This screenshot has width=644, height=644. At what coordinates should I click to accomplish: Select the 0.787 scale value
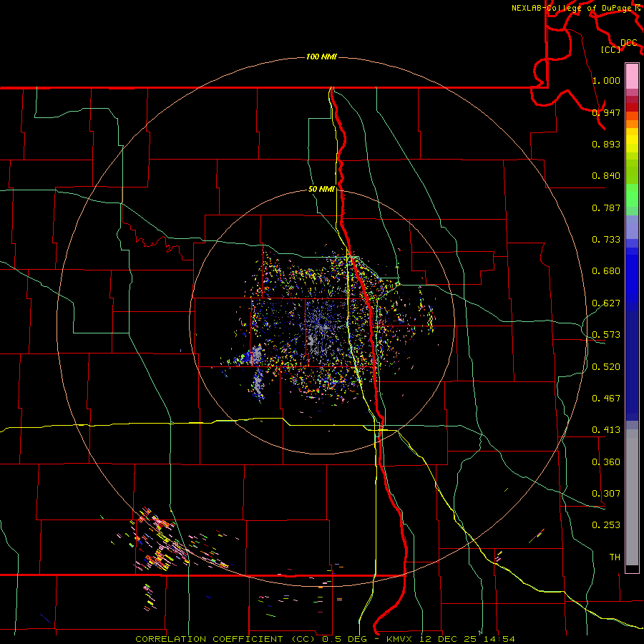pos(606,208)
